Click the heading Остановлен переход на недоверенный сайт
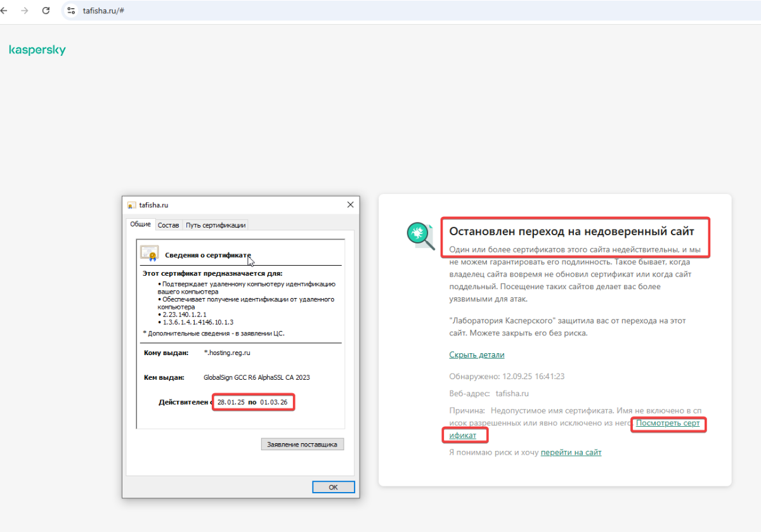Screen dimensions: 761x532 (572, 231)
